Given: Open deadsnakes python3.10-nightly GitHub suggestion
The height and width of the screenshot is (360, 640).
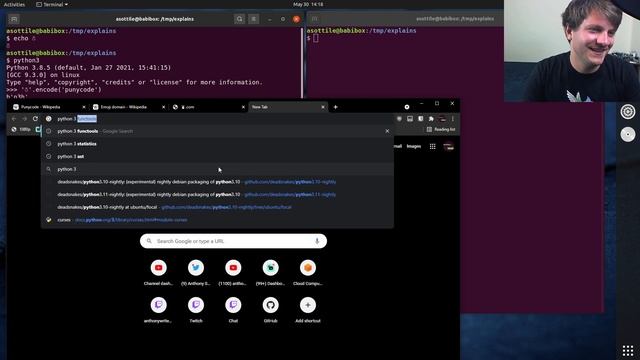Looking at the screenshot, I should click(x=217, y=182).
